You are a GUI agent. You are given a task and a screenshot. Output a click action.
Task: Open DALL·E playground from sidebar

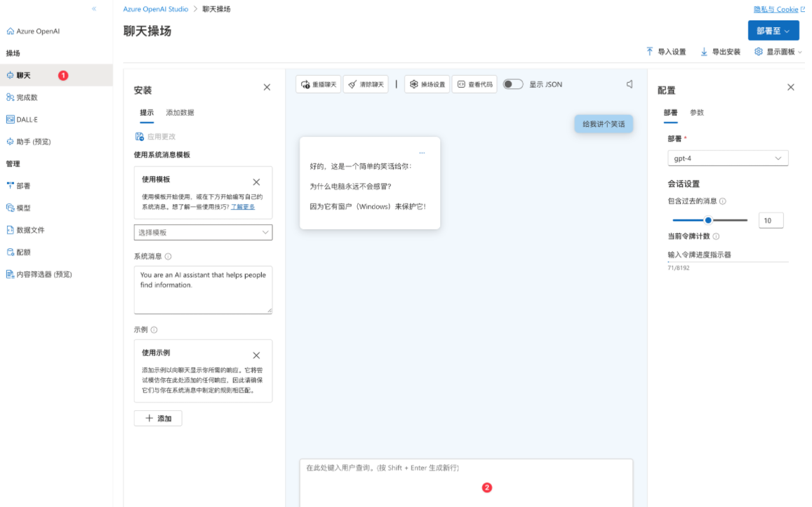click(27, 119)
